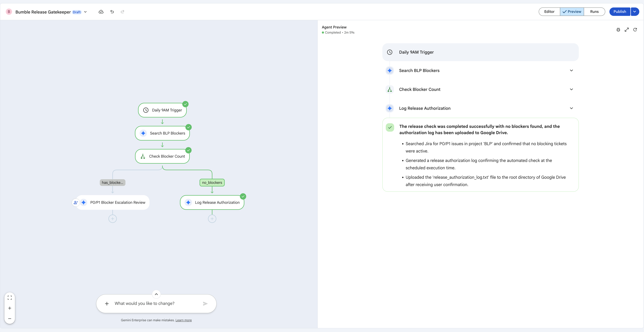Undo the last change
Viewport: 644px width, 332px height.
[112, 12]
